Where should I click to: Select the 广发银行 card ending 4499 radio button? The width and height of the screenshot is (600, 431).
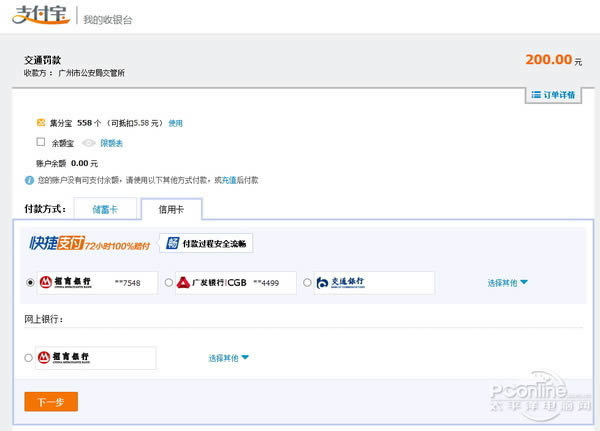(168, 283)
